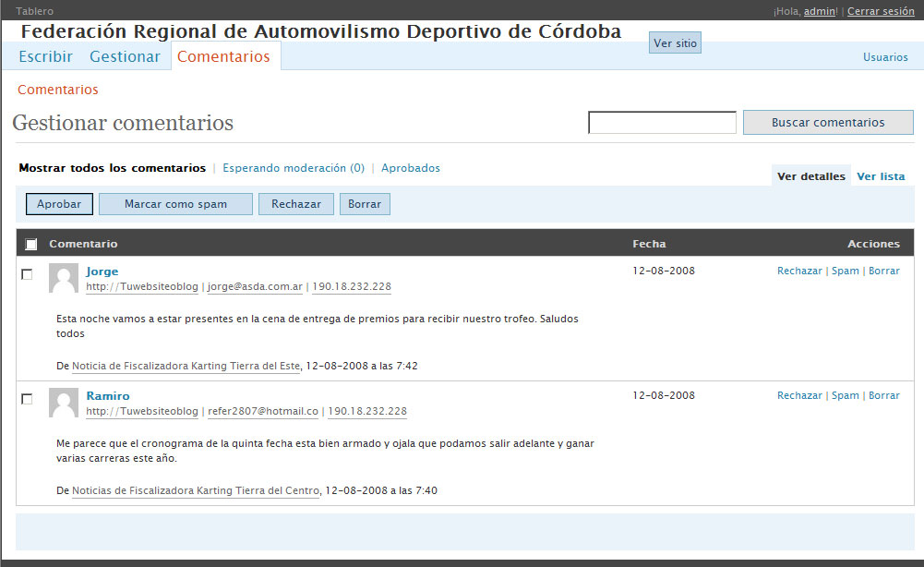Click Ramiro's IP address 190.18.232.228
924x567 pixels.
tap(367, 412)
